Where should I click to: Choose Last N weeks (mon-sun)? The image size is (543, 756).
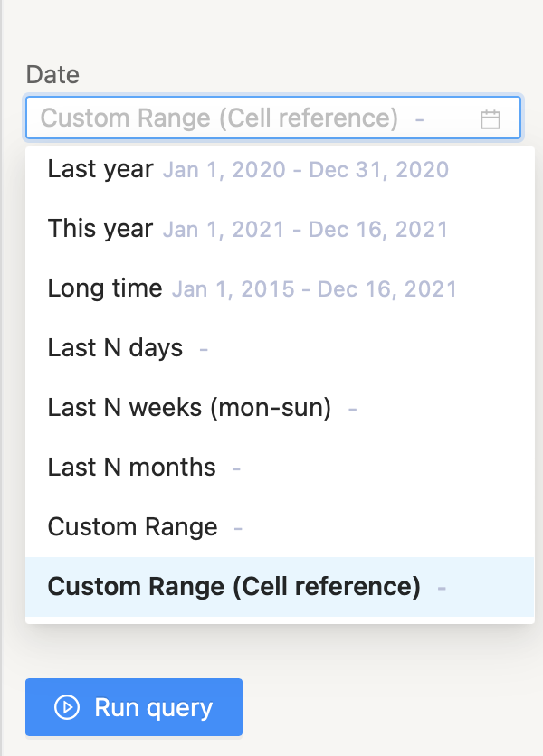tap(280, 409)
